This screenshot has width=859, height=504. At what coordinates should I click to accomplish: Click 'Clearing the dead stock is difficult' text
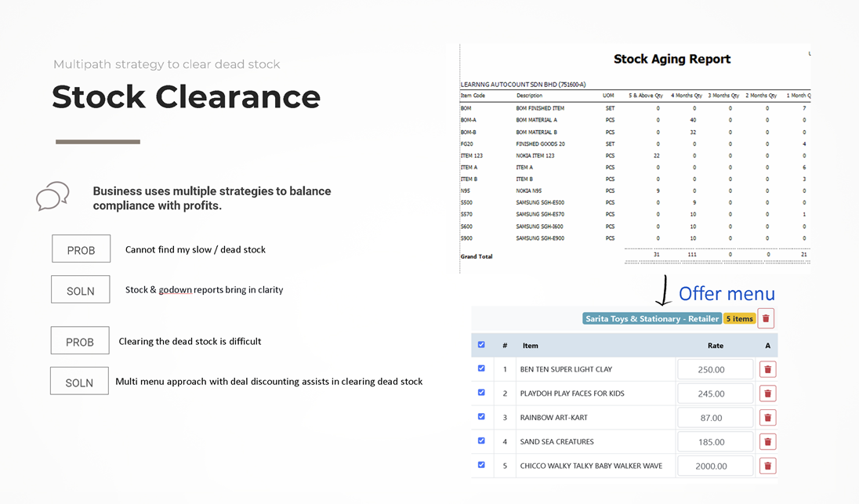pyautogui.click(x=190, y=341)
